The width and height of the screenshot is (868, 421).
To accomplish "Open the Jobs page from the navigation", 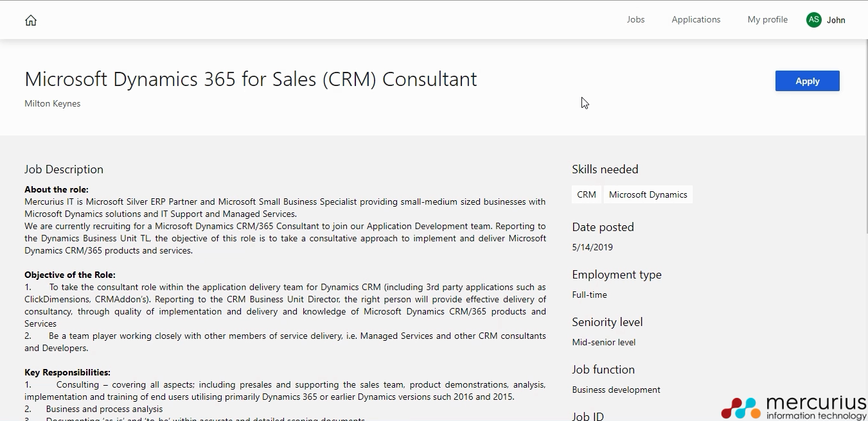I will coord(635,20).
